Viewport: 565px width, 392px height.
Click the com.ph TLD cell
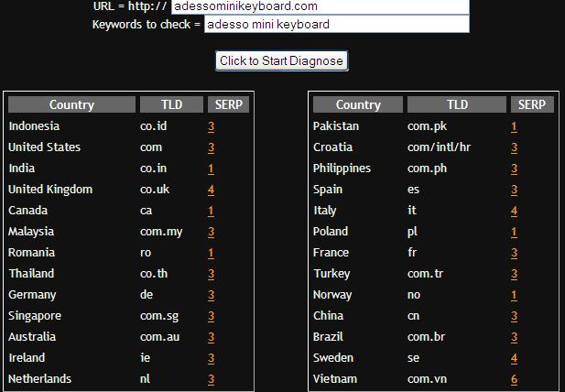427,169
